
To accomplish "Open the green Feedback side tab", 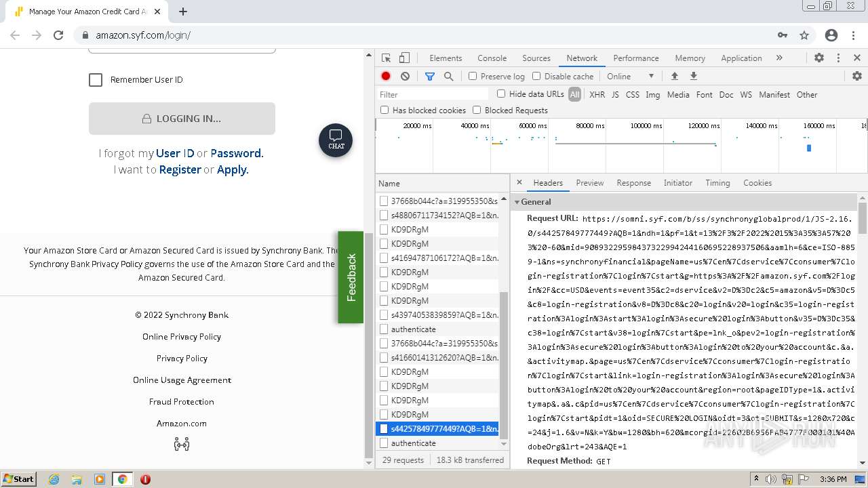I will point(351,277).
